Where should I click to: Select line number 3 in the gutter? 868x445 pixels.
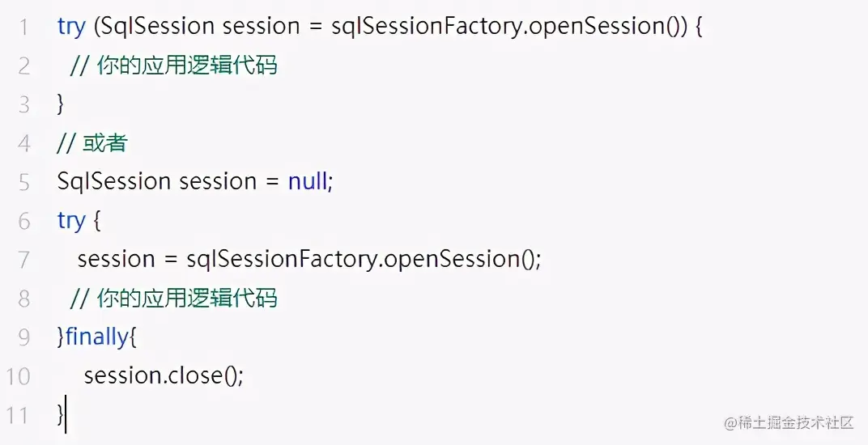(23, 104)
